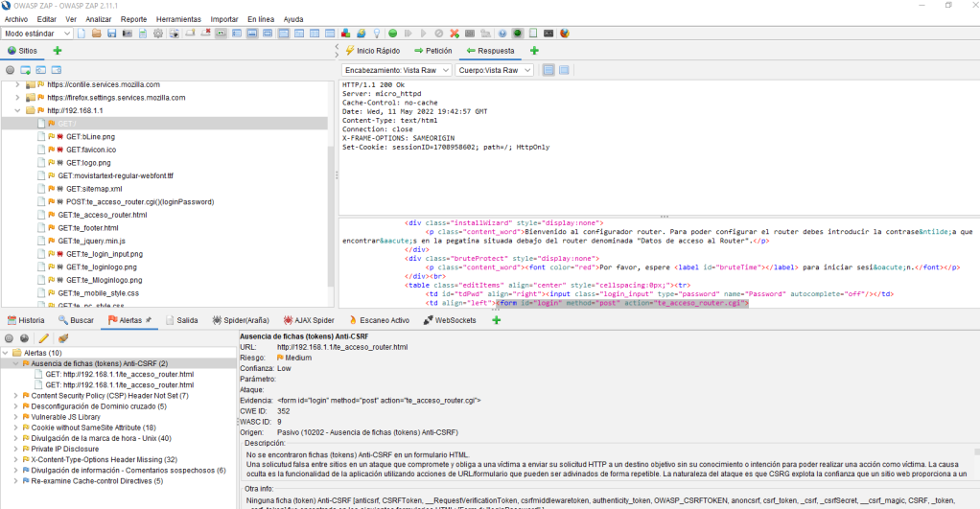The height and width of the screenshot is (509, 980).
Task: Open the Herramientas menu
Action: tap(178, 19)
